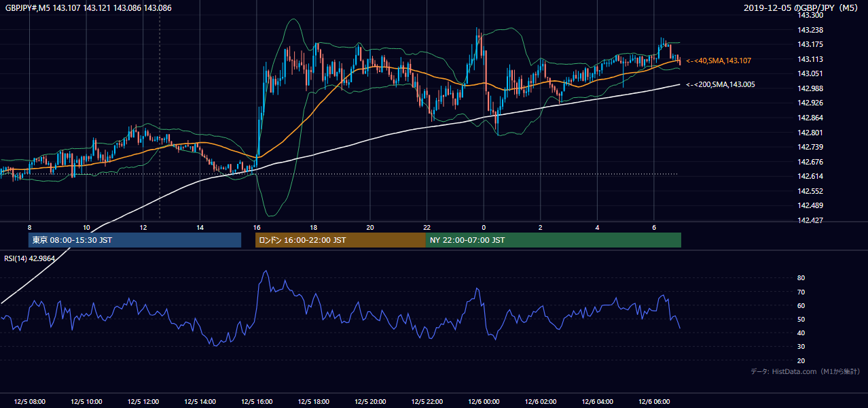Click hour label 16 under the price chart
Screen dimensions: 868x408
(257, 227)
